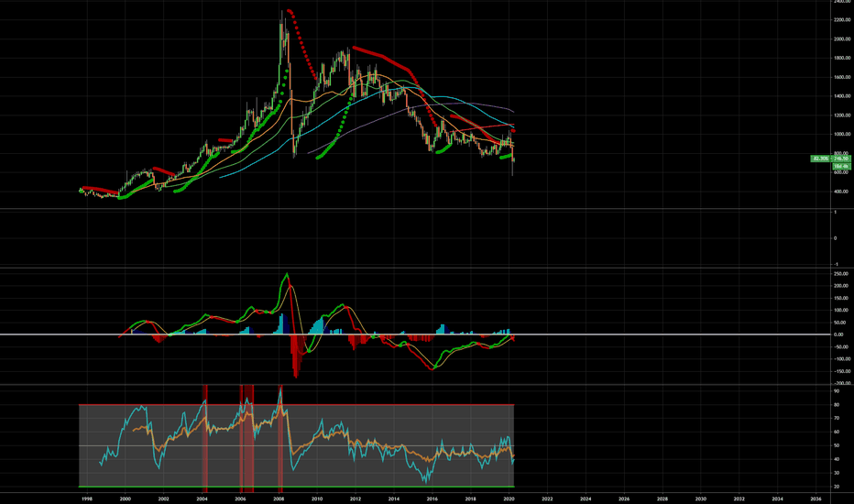Screen dimensions: 854x504
Task: Click the 1600.00 price axis label
Action: pyautogui.click(x=841, y=77)
